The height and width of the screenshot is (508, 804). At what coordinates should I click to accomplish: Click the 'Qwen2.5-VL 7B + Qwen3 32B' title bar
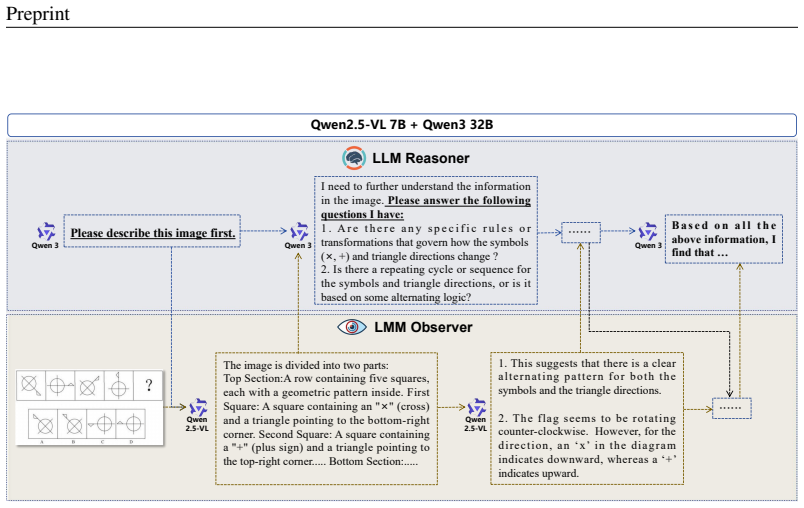tap(402, 125)
